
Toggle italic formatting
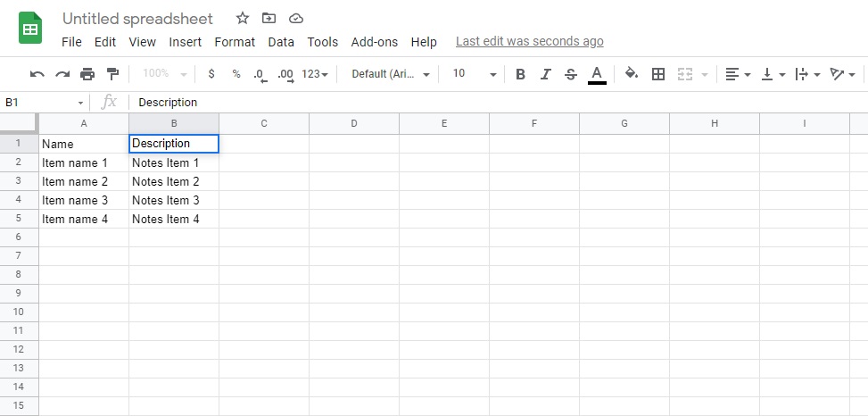(x=546, y=74)
